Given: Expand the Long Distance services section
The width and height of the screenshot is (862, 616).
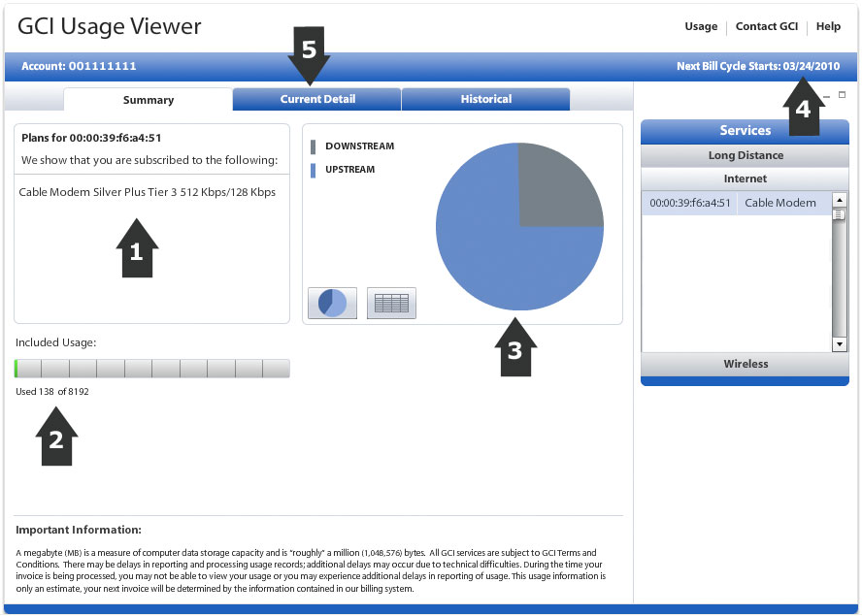Looking at the screenshot, I should tap(745, 155).
